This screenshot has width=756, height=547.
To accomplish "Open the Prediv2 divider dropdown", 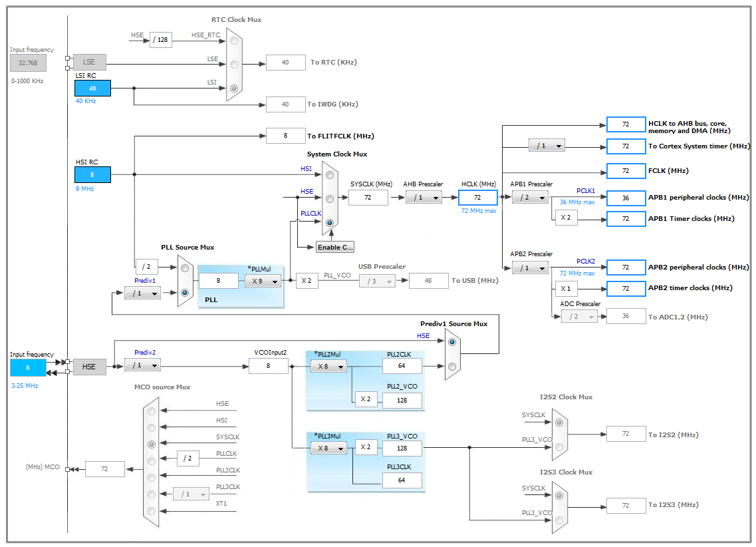I will (143, 365).
